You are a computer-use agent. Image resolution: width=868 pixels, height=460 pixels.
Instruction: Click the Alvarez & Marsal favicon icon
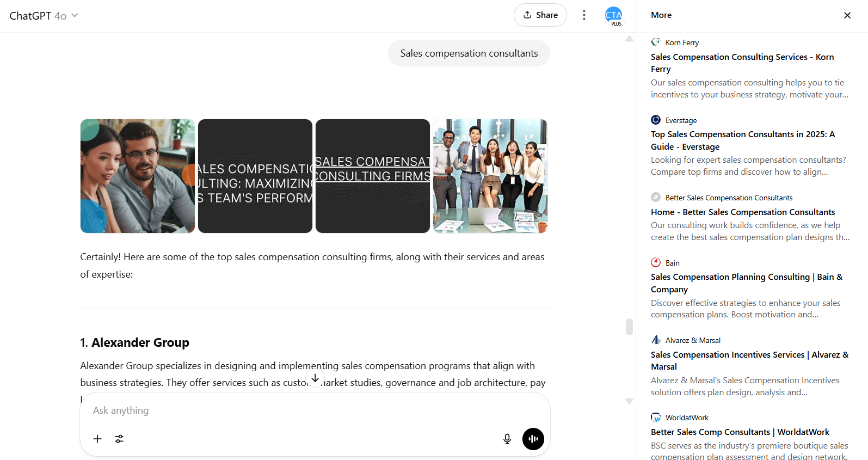(x=656, y=340)
